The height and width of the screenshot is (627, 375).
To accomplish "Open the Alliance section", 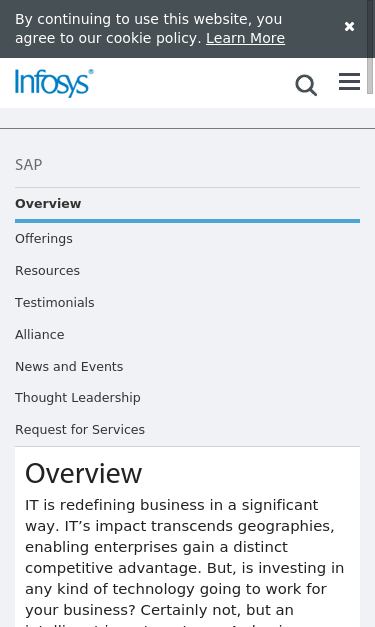I will coord(40,335).
